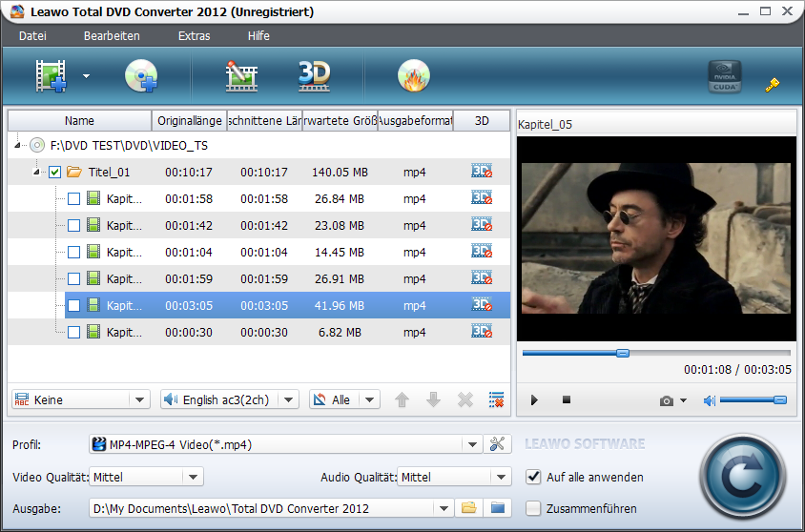Open the video edit tool

242,76
